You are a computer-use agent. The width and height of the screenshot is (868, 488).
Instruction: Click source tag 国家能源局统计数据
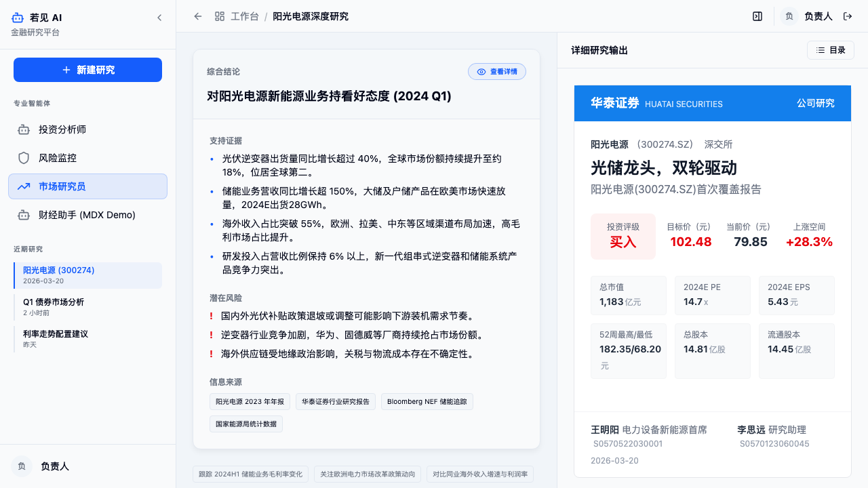pyautogui.click(x=246, y=424)
